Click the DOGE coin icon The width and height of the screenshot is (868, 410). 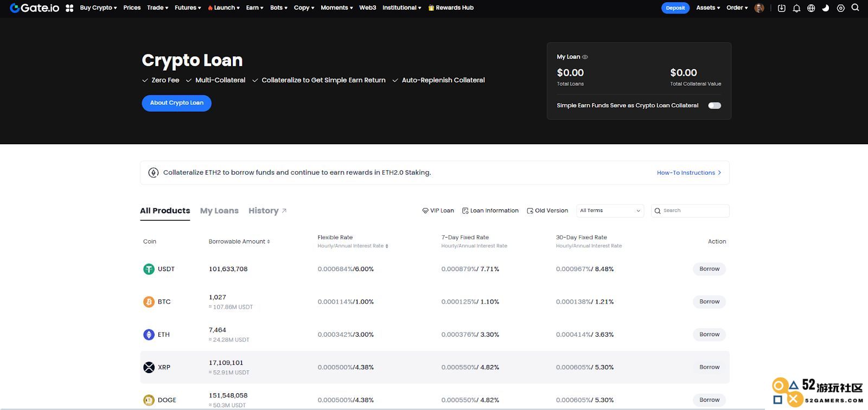pyautogui.click(x=149, y=400)
